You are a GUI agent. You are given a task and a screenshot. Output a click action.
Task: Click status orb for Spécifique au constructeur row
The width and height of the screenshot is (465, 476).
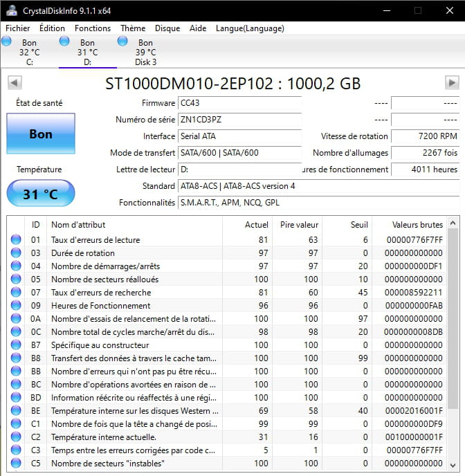click(x=16, y=345)
